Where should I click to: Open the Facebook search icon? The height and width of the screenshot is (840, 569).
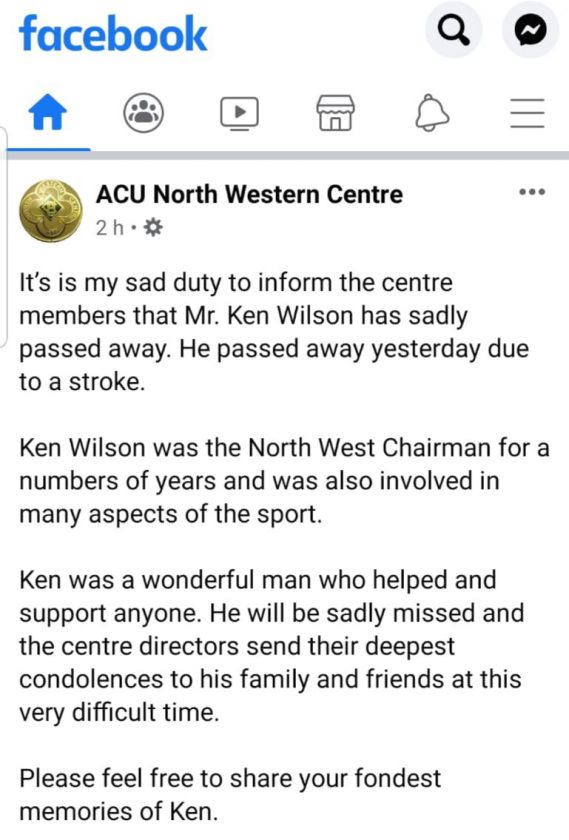coord(453,29)
